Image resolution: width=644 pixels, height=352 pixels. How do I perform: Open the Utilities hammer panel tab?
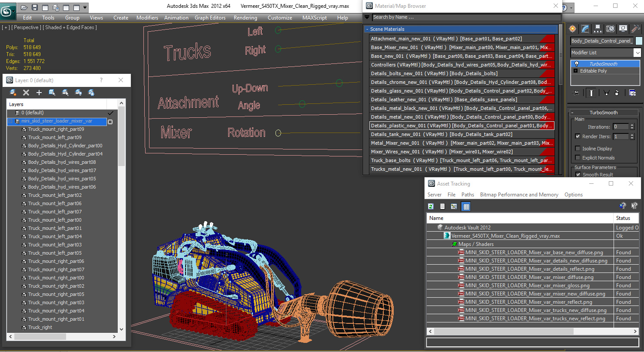tap(635, 29)
